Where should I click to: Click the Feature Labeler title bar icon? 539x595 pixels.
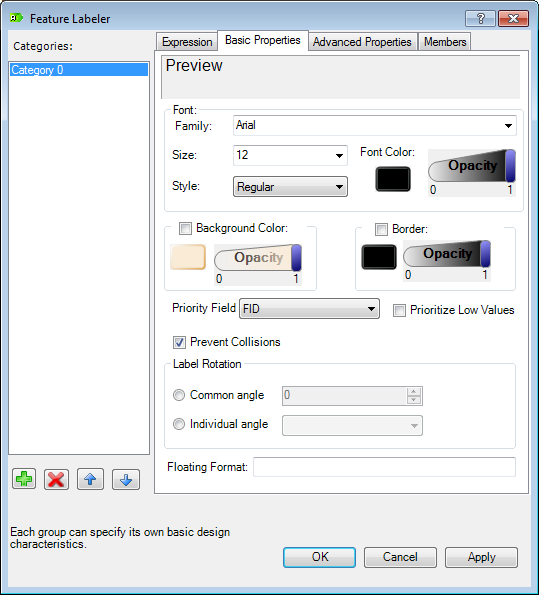tap(16, 18)
